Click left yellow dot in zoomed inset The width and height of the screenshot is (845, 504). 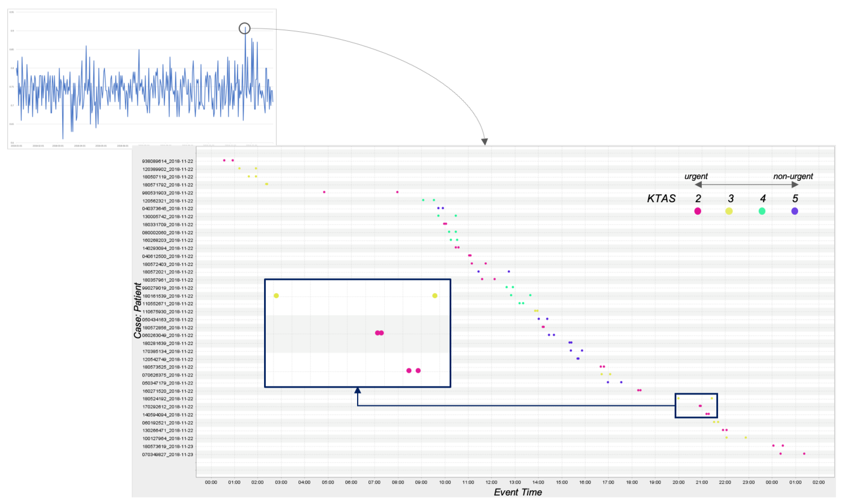[x=276, y=296]
